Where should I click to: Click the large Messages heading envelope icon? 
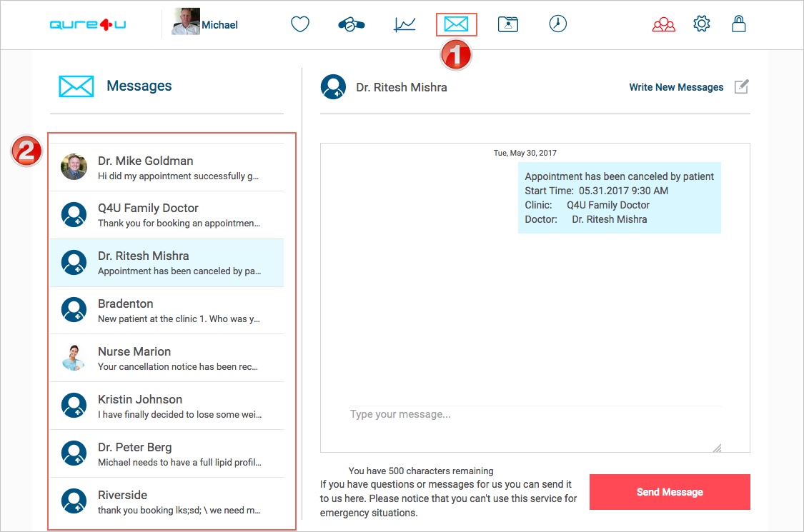76,86
